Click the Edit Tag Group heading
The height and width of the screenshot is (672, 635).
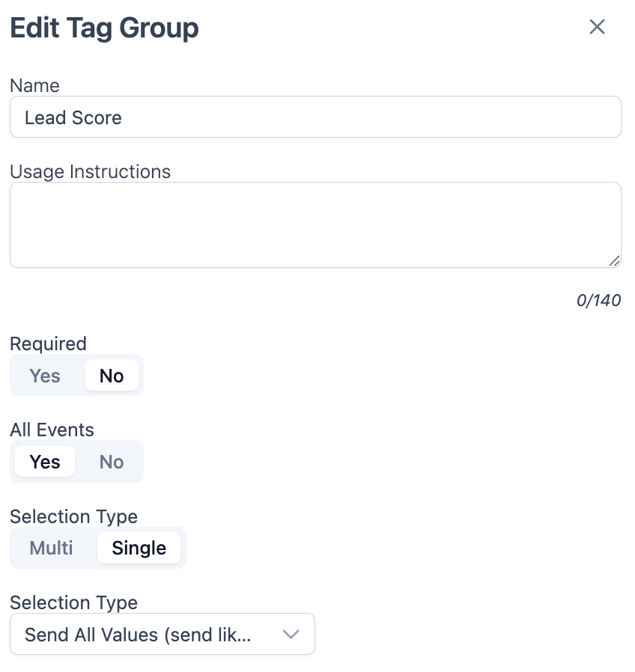(104, 28)
